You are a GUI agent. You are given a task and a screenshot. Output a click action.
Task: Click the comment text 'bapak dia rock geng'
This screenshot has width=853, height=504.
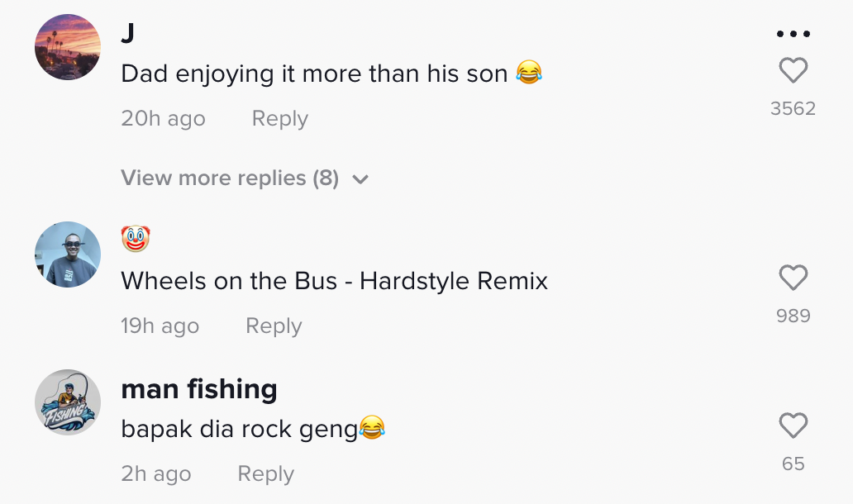(240, 429)
